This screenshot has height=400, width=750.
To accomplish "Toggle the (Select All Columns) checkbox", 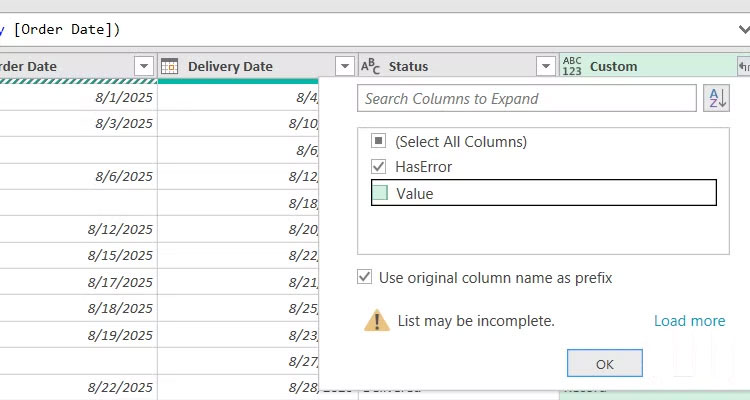I will tap(379, 141).
